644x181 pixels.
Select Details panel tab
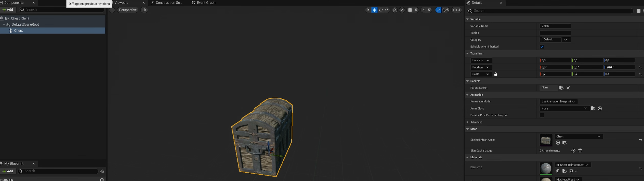(477, 3)
